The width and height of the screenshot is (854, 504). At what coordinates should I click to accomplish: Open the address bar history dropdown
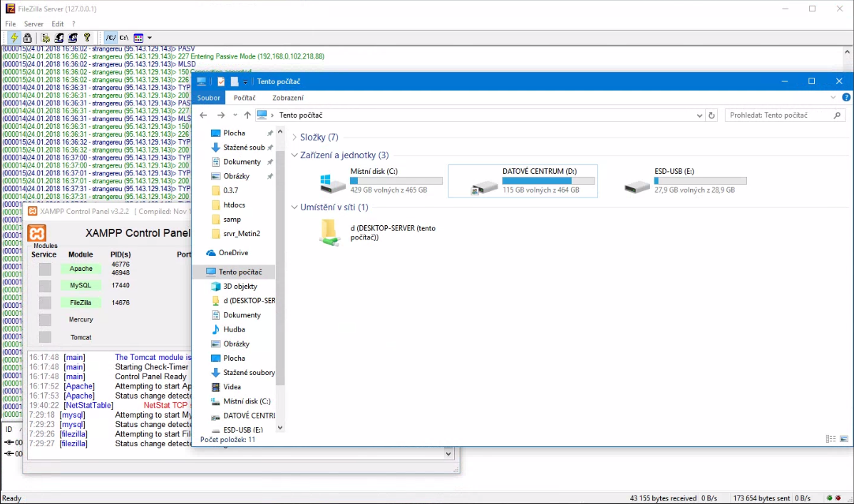(699, 115)
